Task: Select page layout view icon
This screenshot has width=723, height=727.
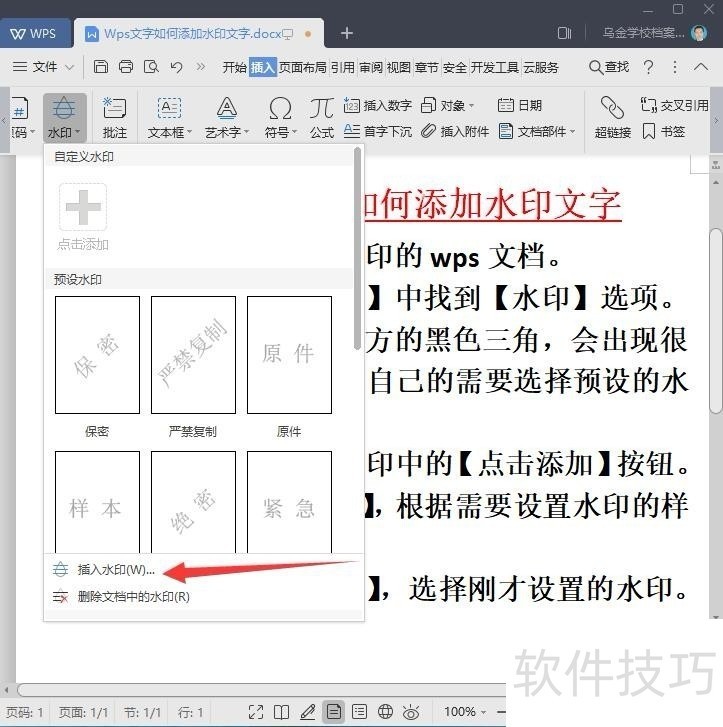Action: [333, 712]
